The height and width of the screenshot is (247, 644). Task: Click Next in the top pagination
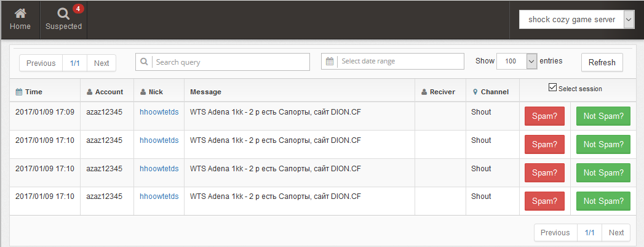(x=101, y=63)
